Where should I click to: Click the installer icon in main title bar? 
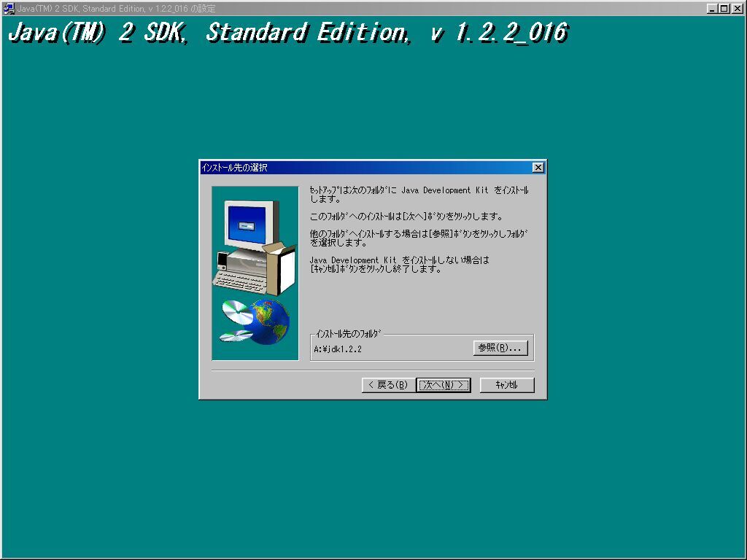[9, 9]
